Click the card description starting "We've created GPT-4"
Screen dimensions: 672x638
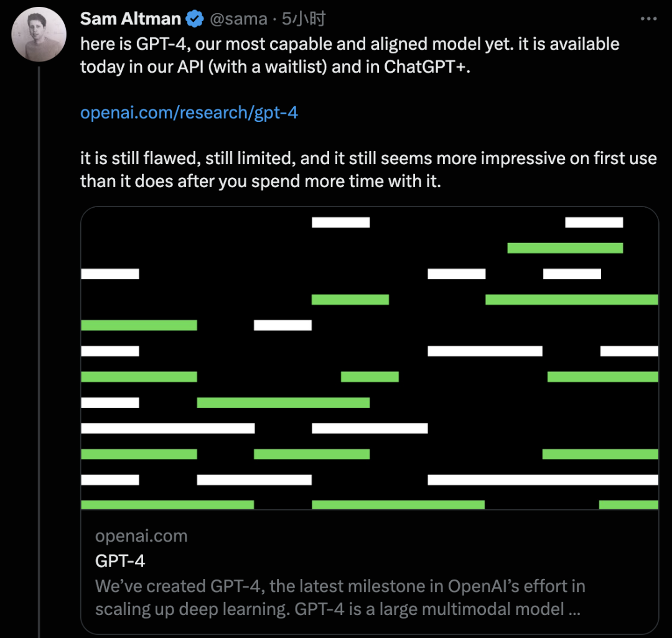[x=340, y=586]
